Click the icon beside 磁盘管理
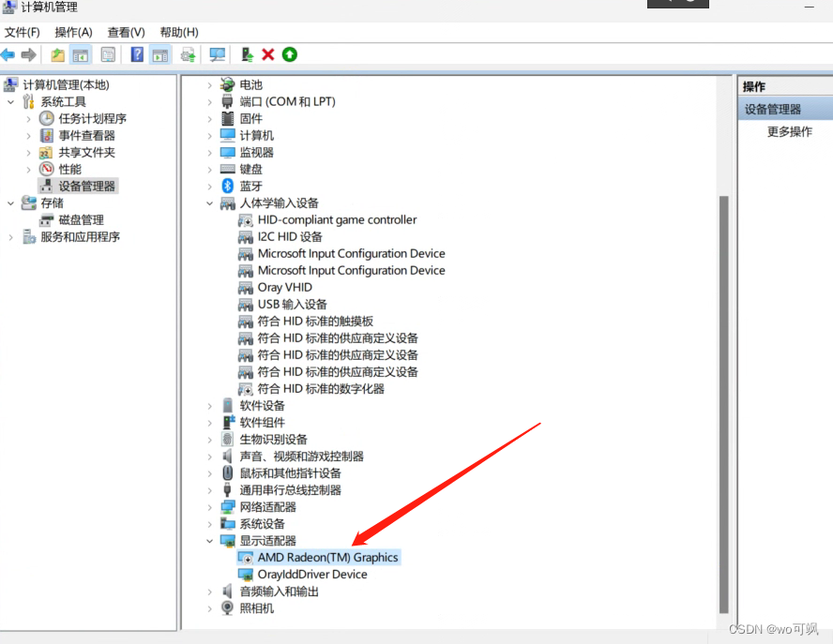833x644 pixels. (x=47, y=219)
